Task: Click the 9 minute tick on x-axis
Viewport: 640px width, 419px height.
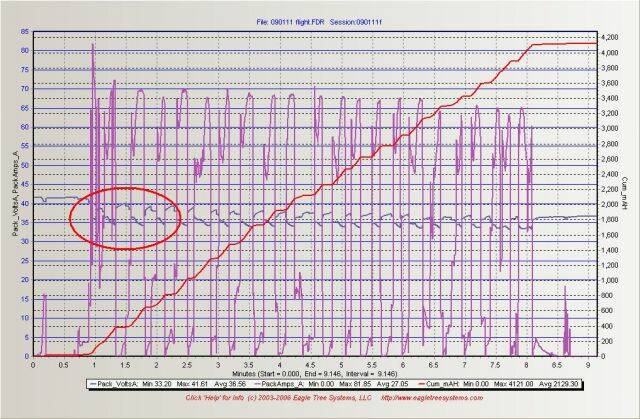Action: pyautogui.click(x=590, y=364)
